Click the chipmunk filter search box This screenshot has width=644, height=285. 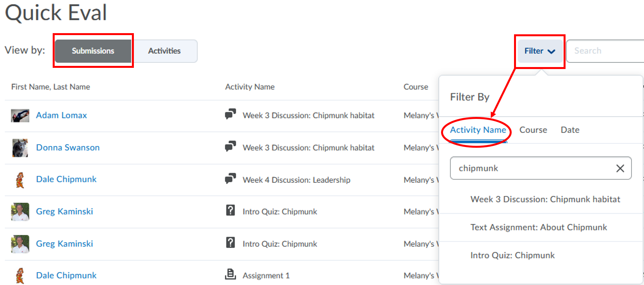tap(541, 168)
